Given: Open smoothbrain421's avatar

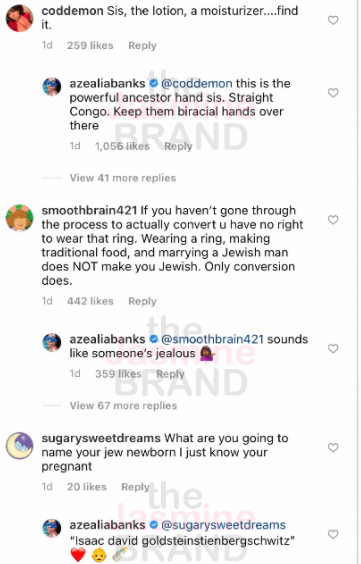Looking at the screenshot, I should 20,218.
